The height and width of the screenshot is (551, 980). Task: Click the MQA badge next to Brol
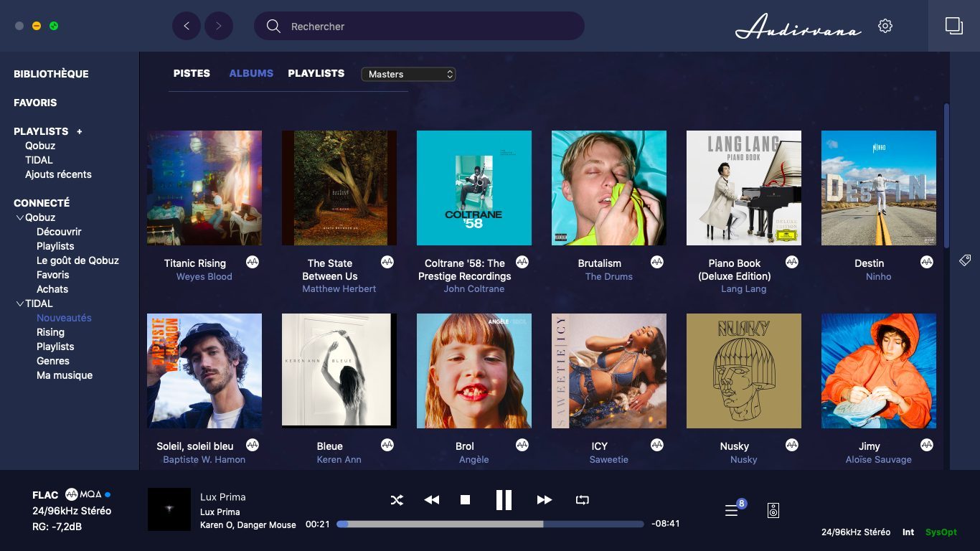pyautogui.click(x=522, y=445)
